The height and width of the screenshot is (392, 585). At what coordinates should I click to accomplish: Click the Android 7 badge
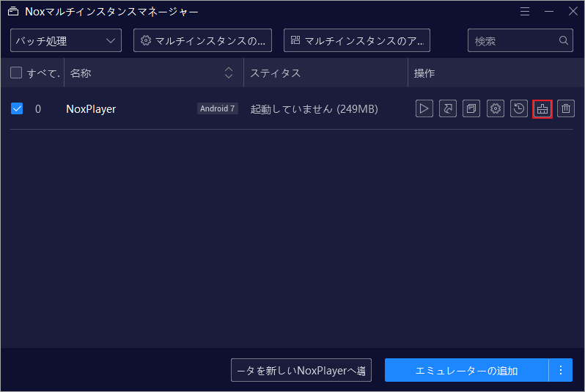pos(218,108)
